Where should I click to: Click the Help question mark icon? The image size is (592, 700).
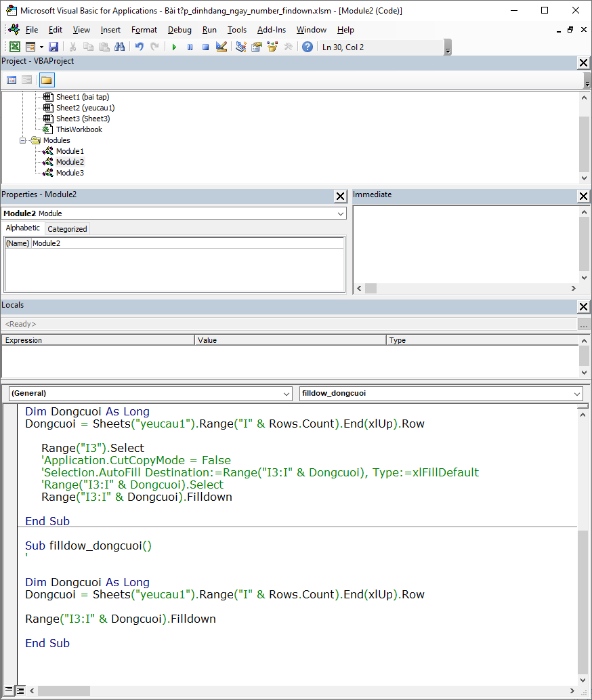308,47
